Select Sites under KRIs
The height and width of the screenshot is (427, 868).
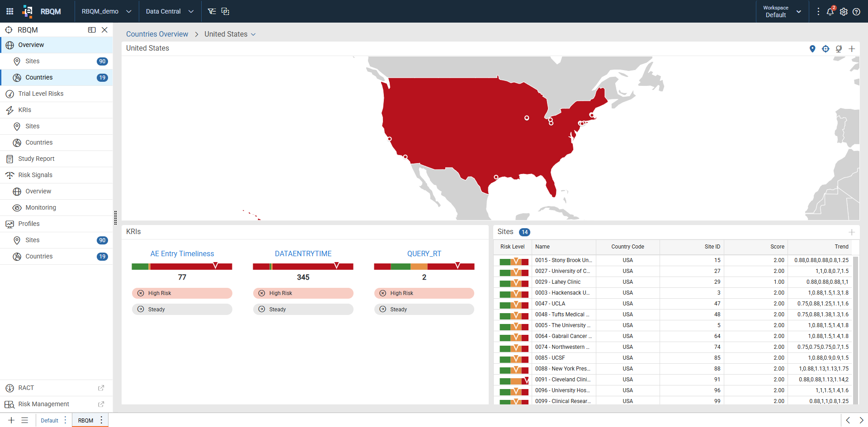click(57, 127)
